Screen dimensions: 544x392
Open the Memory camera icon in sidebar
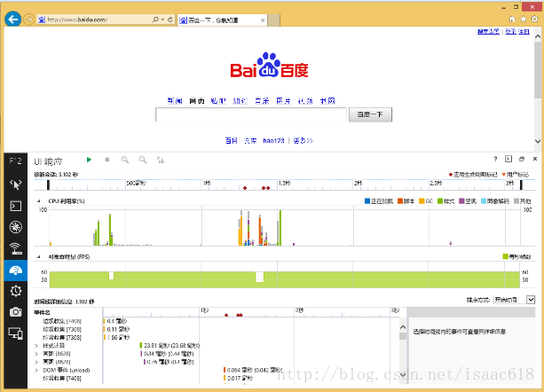click(16, 312)
